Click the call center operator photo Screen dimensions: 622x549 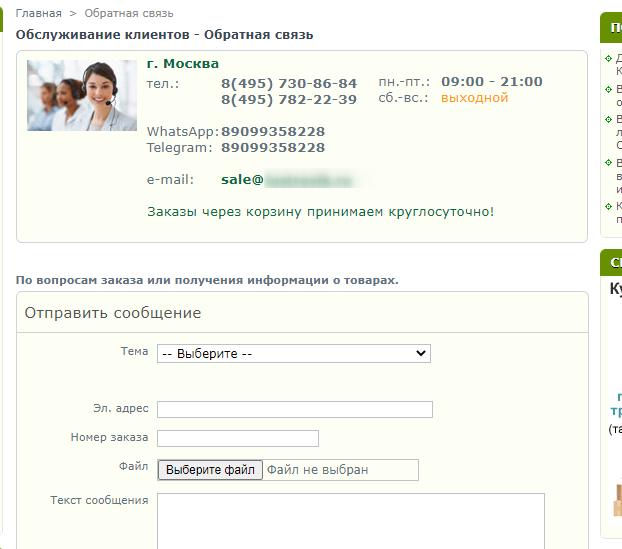coord(82,96)
